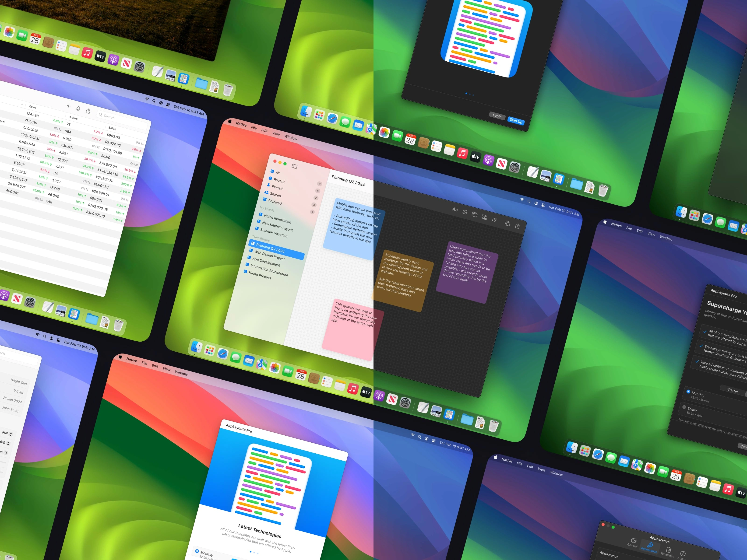Open the Web Design Project board

click(x=269, y=255)
